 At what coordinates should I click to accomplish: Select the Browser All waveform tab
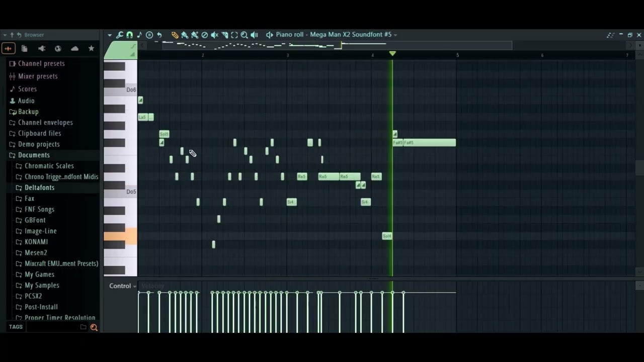pyautogui.click(x=8, y=48)
